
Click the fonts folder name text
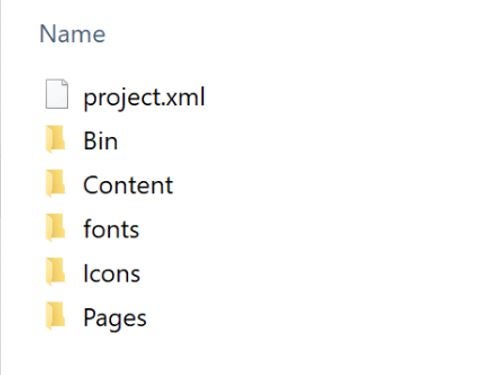[x=111, y=229]
